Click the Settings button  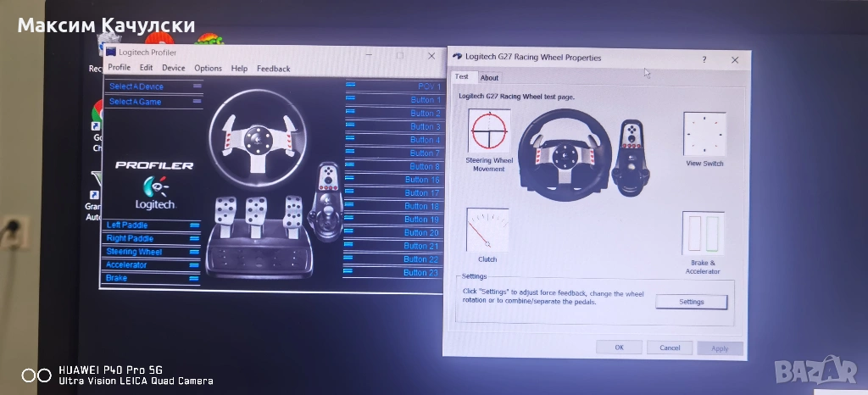(x=691, y=302)
